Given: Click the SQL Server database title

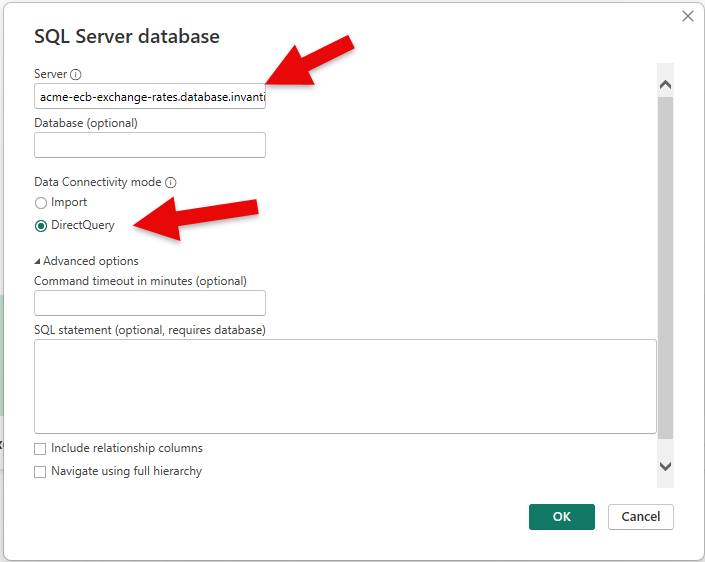Looking at the screenshot, I should click(127, 37).
